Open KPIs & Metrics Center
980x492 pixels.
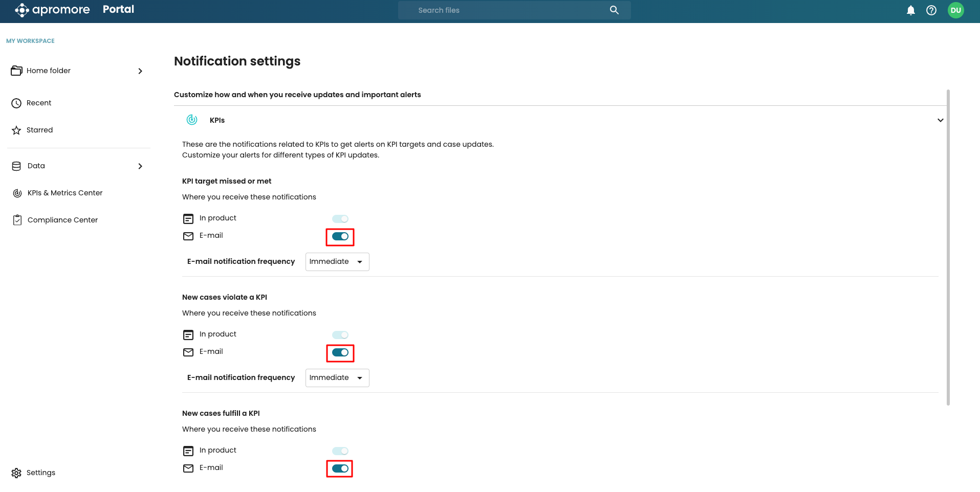tap(65, 193)
